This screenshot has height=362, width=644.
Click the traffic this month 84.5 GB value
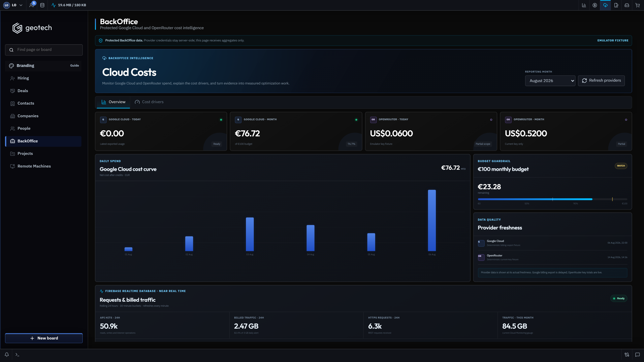(x=515, y=326)
